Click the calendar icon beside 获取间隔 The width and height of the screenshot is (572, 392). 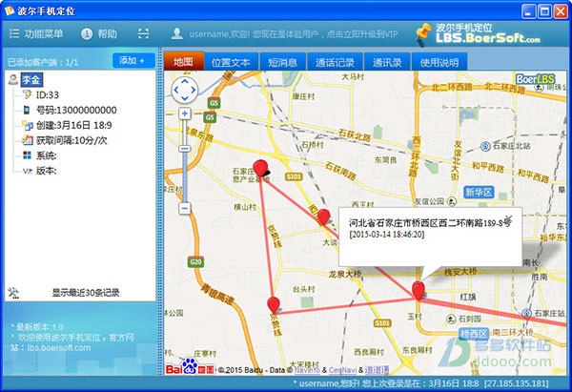tap(28, 140)
